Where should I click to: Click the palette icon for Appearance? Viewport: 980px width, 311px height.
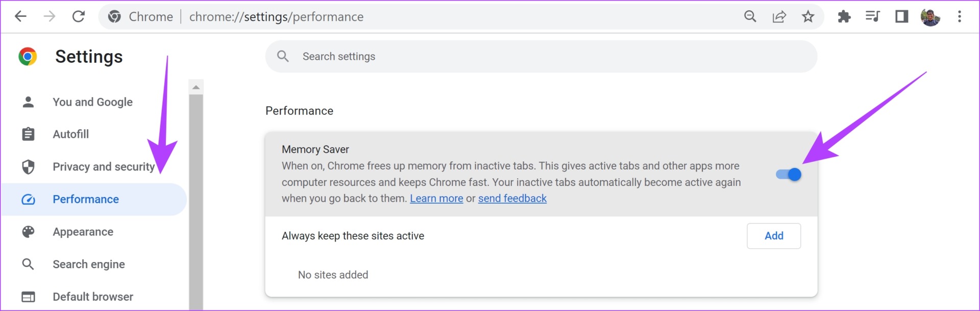coord(28,232)
